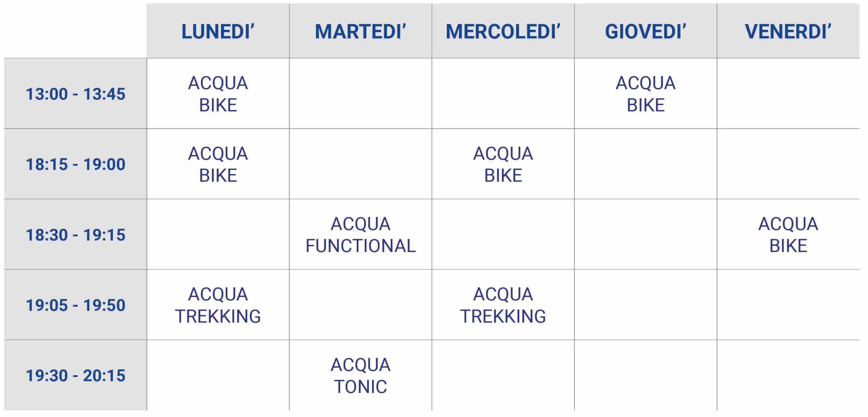Open Monday 13:00 Acqua Bike class
The width and height of the screenshot is (868, 417).
coord(218,93)
